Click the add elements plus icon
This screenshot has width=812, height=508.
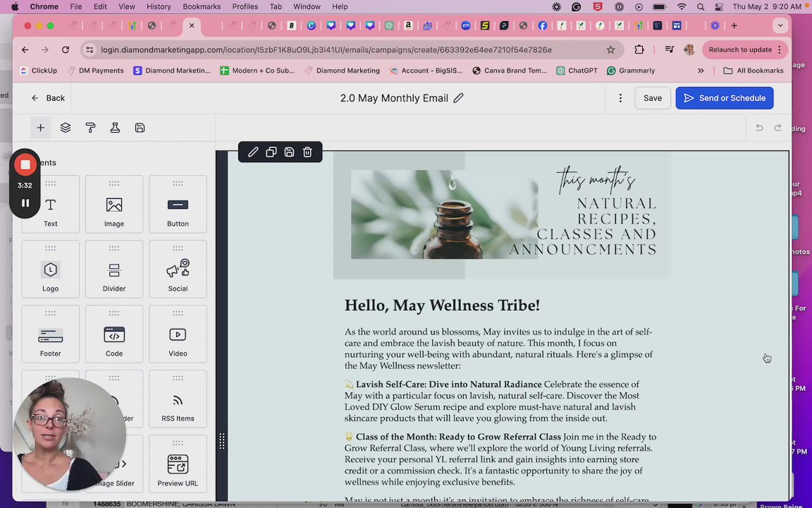pyautogui.click(x=40, y=128)
